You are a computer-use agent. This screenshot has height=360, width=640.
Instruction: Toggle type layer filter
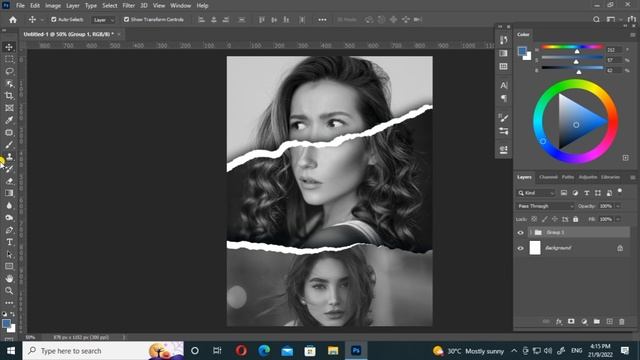point(587,193)
